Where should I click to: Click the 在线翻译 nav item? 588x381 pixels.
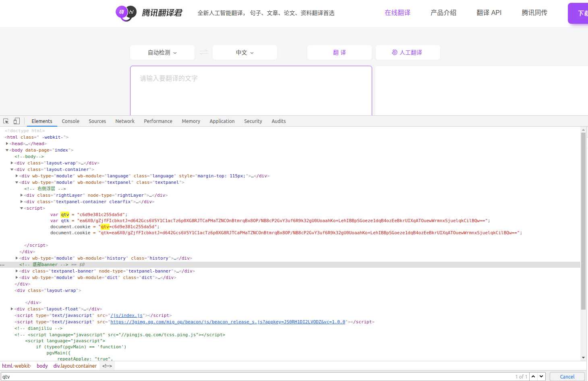398,13
